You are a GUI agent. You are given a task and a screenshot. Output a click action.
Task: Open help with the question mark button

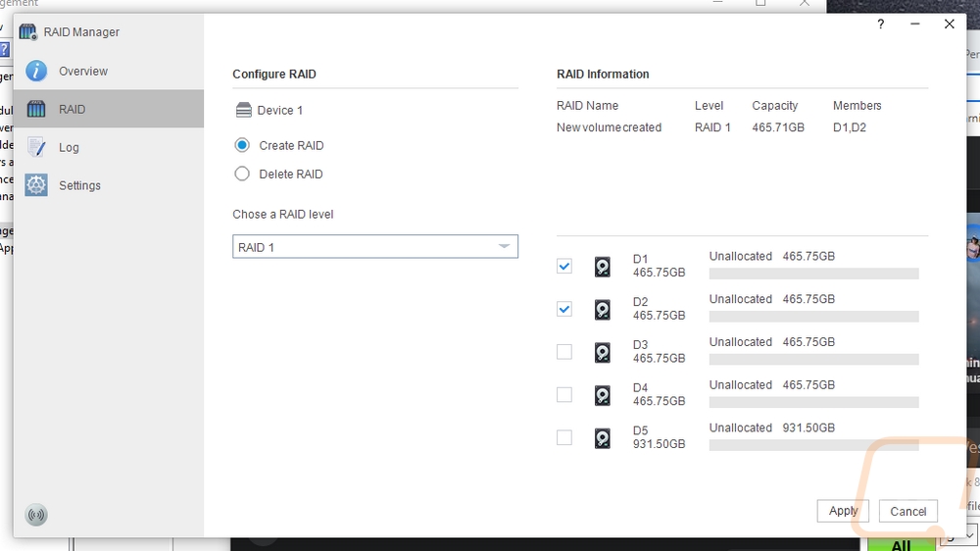(881, 24)
